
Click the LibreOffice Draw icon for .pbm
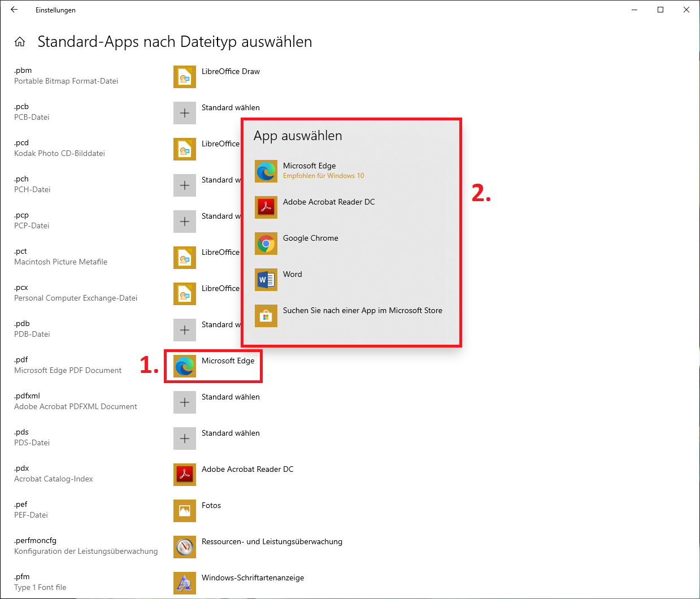[185, 77]
